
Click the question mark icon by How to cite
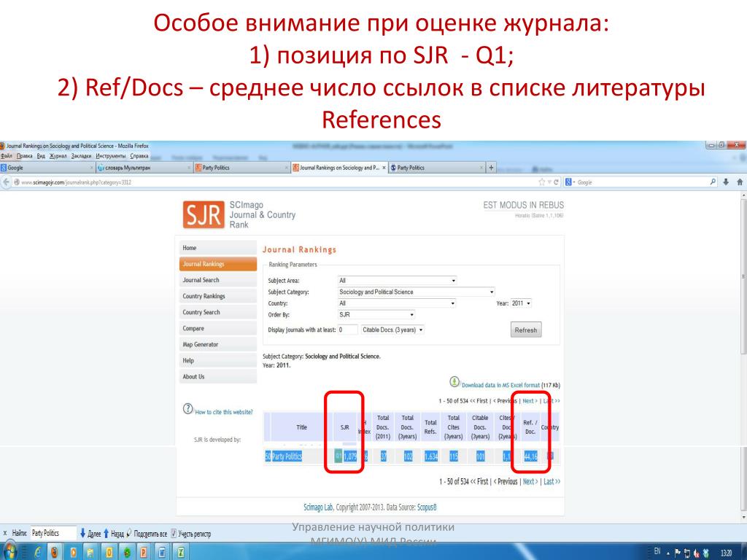187,409
